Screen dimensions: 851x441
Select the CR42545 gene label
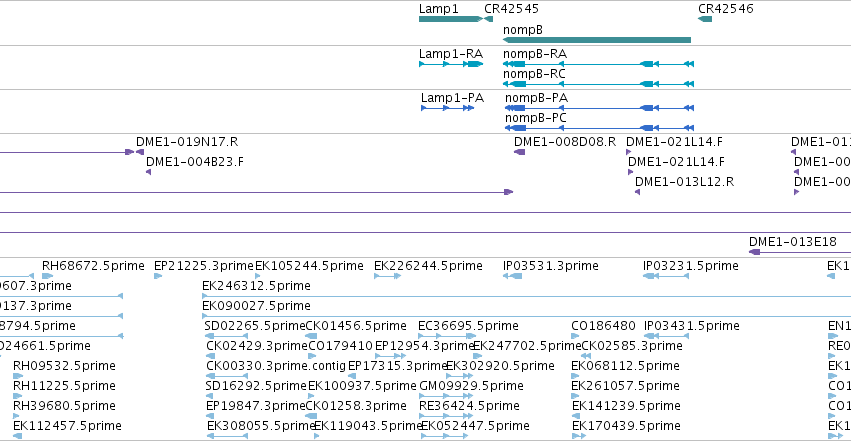511,9
